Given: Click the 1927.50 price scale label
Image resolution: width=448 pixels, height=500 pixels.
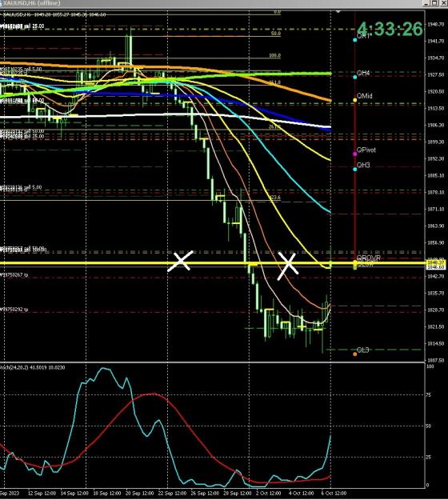Looking at the screenshot, I should pyautogui.click(x=436, y=74).
